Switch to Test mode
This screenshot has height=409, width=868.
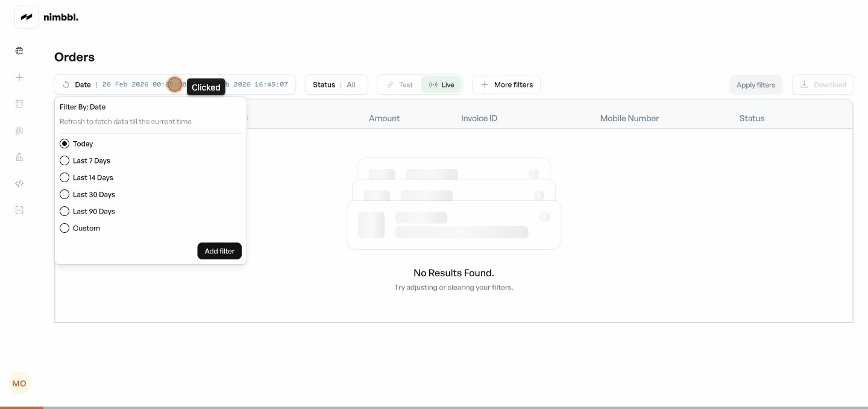pyautogui.click(x=400, y=84)
